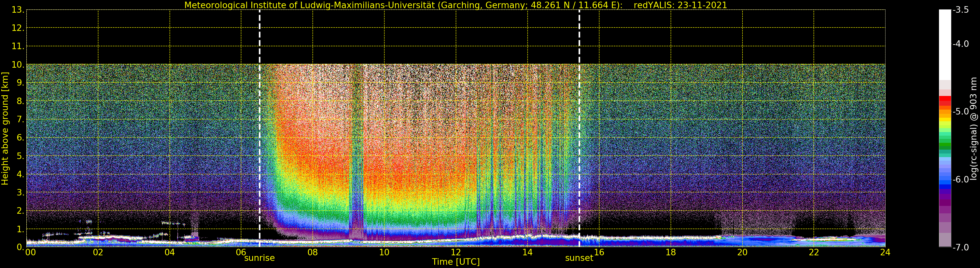Click the 24 hour tick on time axis
980x268 pixels.
tap(885, 252)
